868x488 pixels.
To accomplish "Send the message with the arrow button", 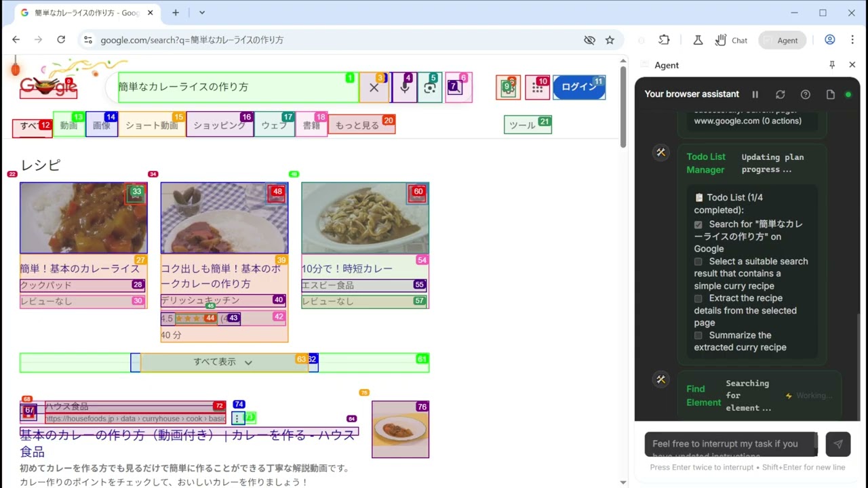I will click(838, 444).
